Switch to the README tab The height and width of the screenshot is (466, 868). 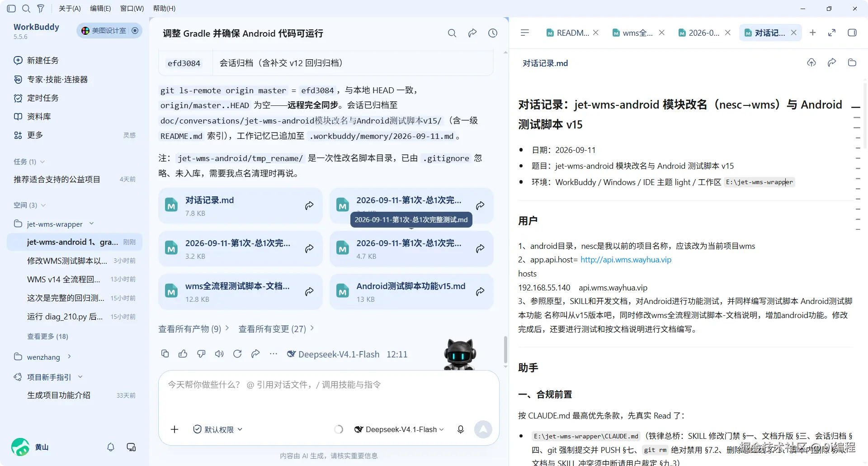(567, 33)
